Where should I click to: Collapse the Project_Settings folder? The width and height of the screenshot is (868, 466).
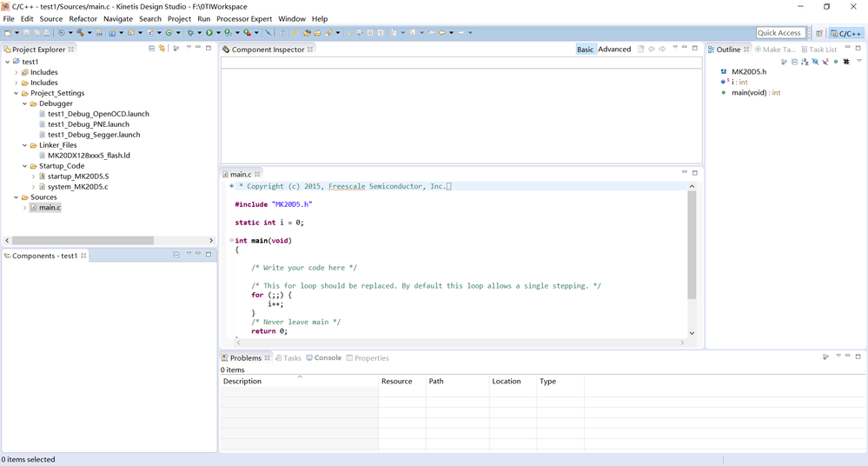[16, 93]
